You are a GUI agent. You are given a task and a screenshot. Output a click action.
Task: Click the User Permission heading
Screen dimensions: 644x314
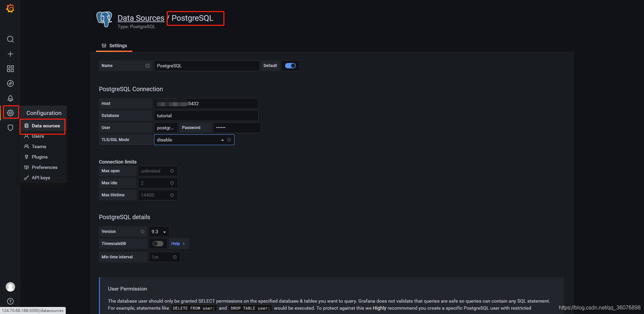(127, 289)
